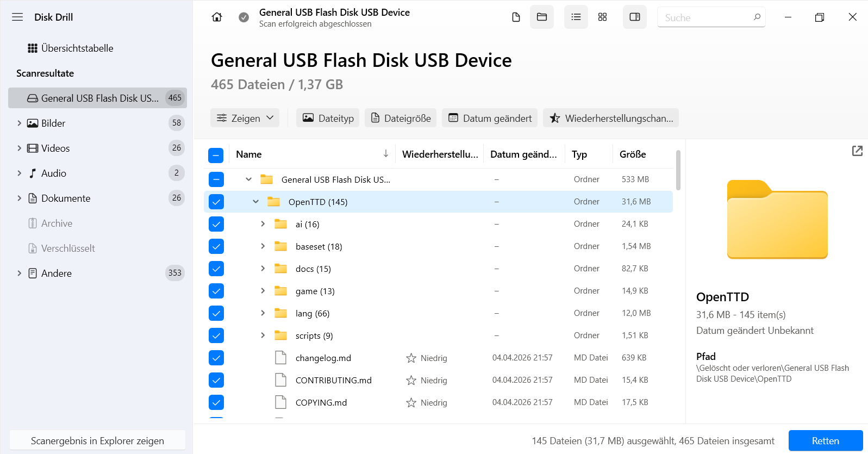Expand the Dokumente category
868x454 pixels.
pyautogui.click(x=20, y=198)
